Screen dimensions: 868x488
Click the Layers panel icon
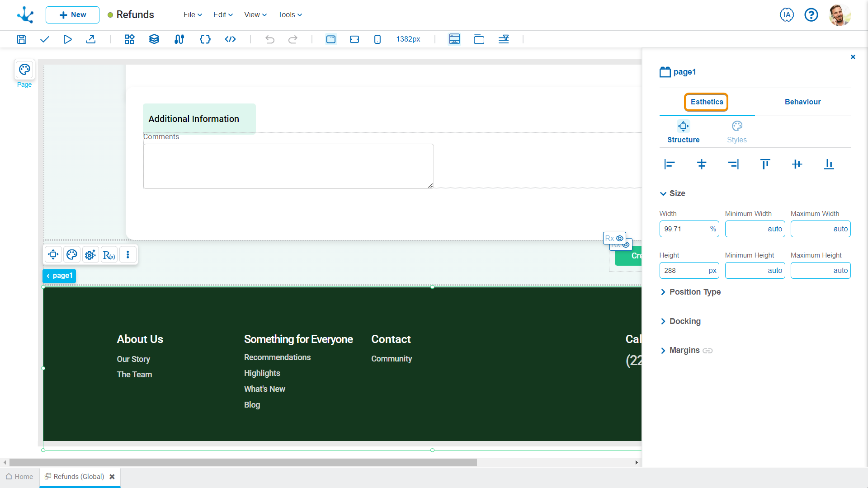click(154, 39)
